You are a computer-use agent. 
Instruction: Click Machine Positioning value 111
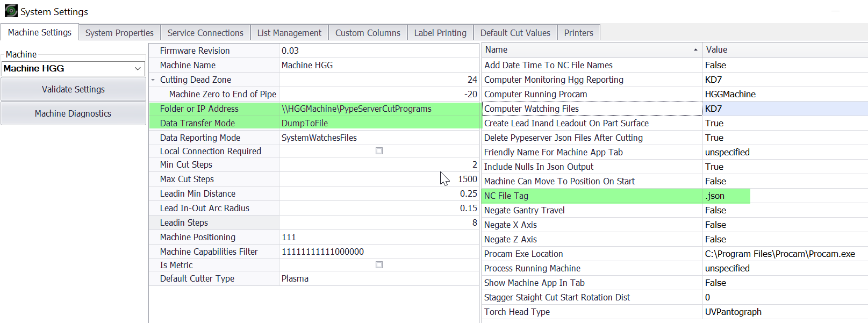tap(289, 237)
